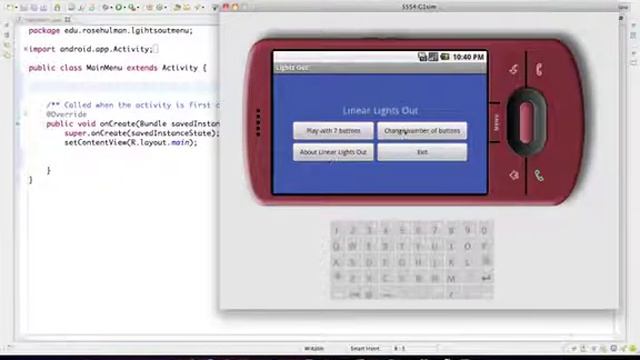Tap 'About Linear Lights Out' button
This screenshot has width=640, height=360.
pos(333,152)
